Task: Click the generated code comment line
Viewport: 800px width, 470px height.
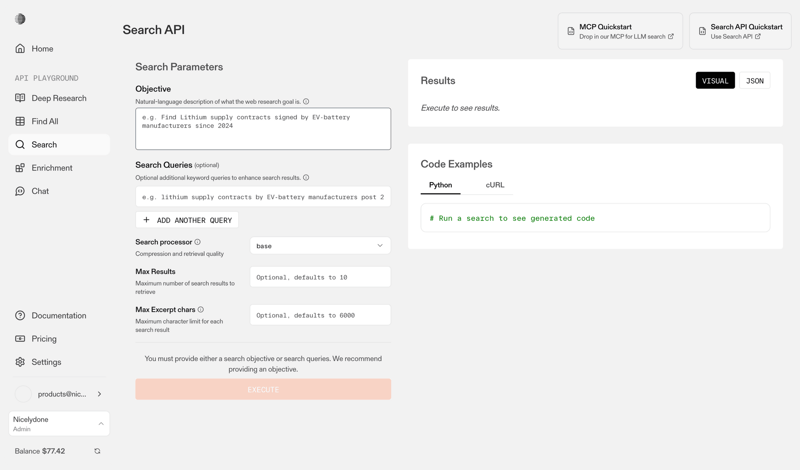Action: (512, 218)
